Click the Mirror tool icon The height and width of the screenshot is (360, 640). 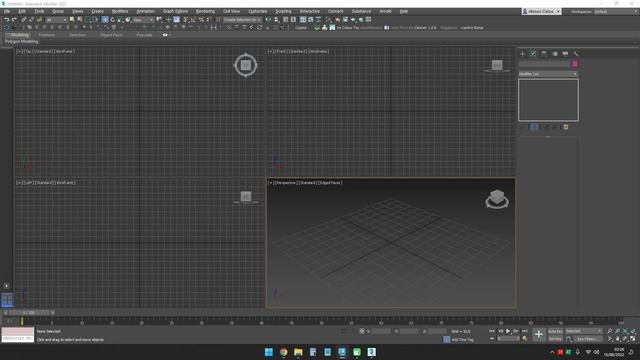[x=269, y=19]
